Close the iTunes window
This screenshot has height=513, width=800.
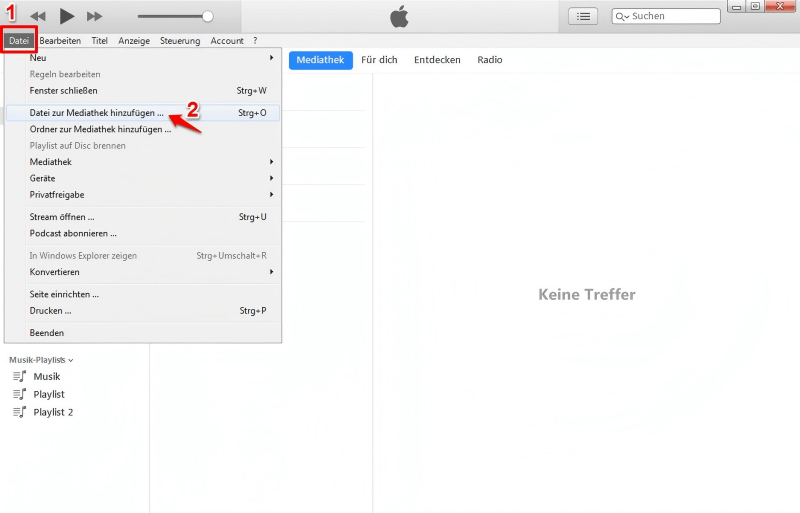(780, 7)
